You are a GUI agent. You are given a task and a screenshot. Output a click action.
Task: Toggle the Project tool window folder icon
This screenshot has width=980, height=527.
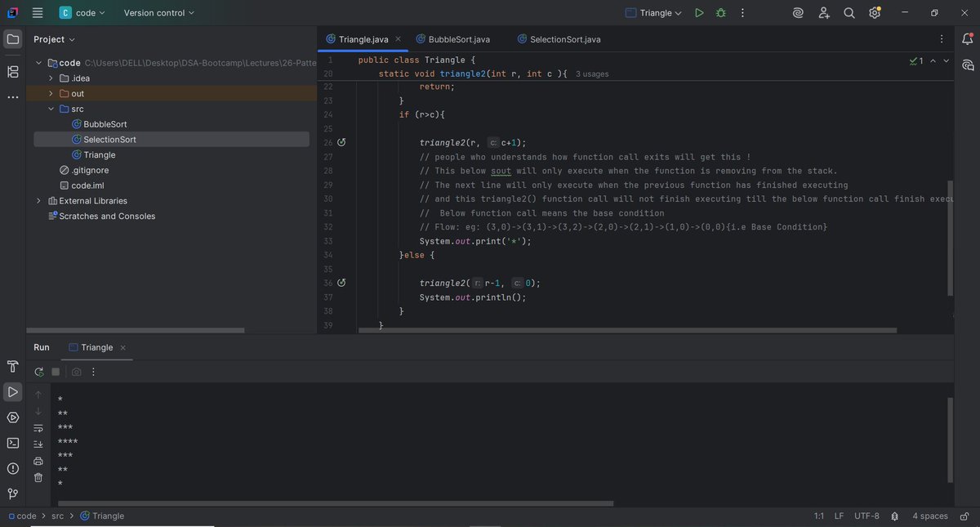pos(13,39)
